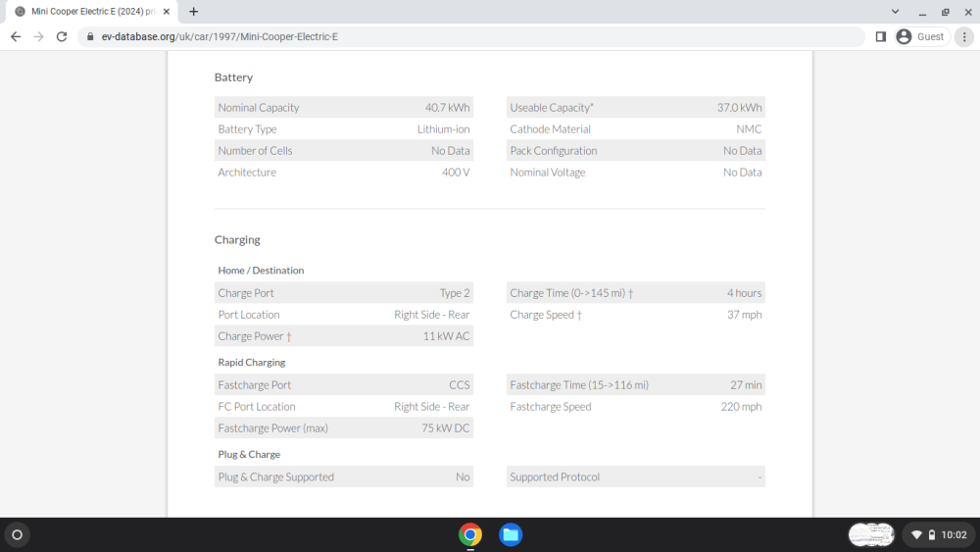Click the 27 min value

(x=746, y=385)
